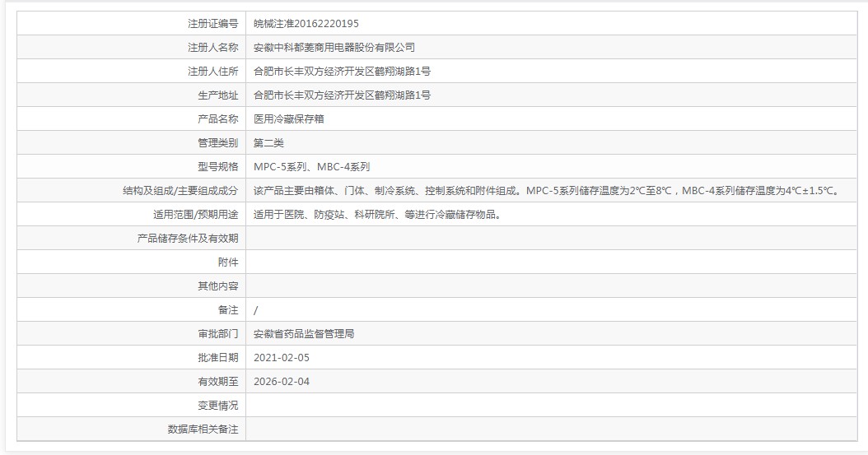Click the 产品储存条件及有效期 label

[x=187, y=239]
